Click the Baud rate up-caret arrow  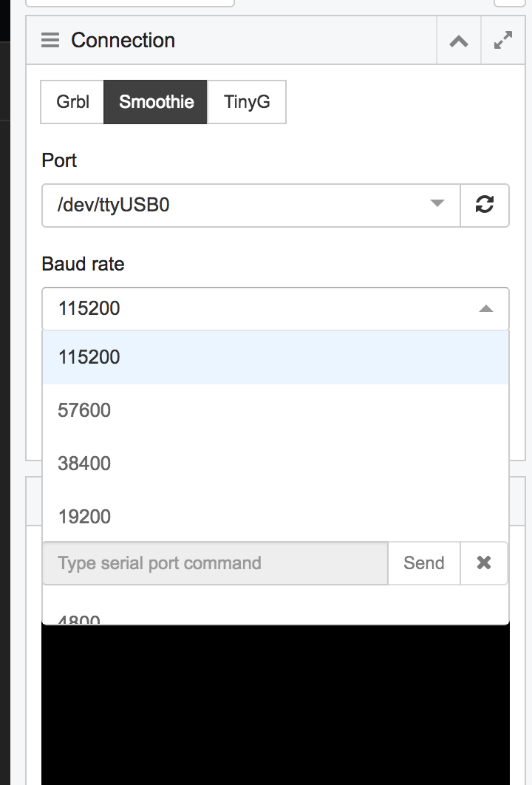(x=485, y=308)
